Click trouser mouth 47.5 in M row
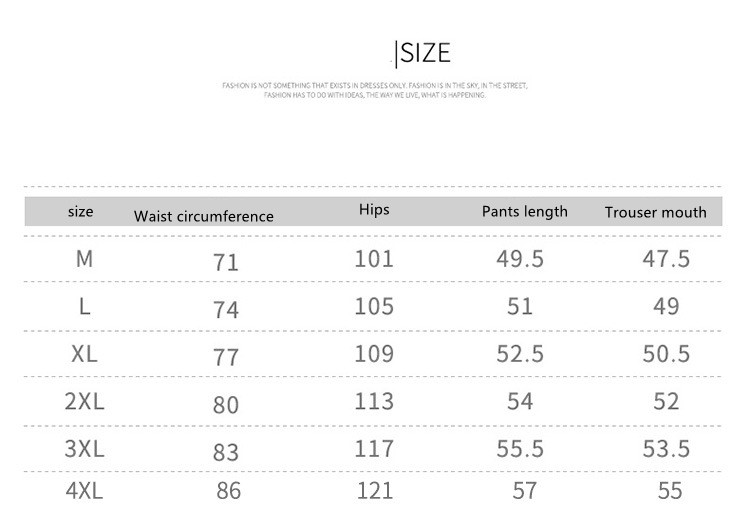 click(x=666, y=259)
